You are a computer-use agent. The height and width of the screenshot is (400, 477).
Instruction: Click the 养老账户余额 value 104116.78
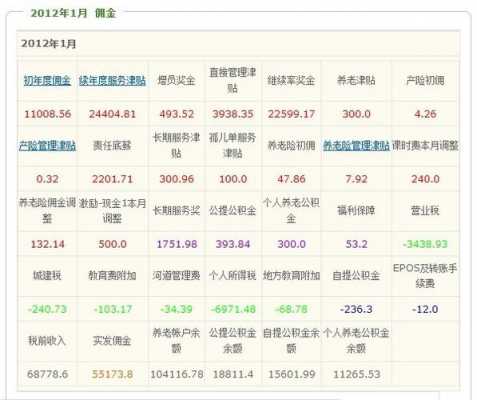pyautogui.click(x=177, y=374)
